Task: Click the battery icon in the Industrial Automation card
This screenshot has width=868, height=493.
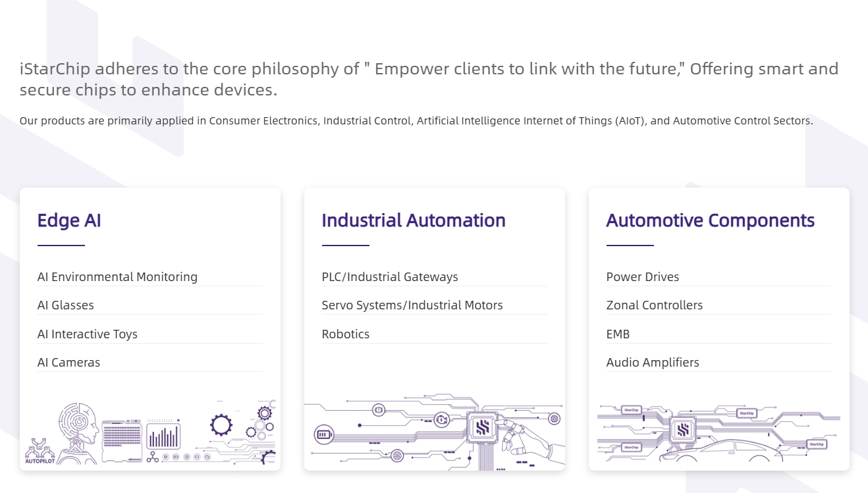Action: [x=325, y=434]
